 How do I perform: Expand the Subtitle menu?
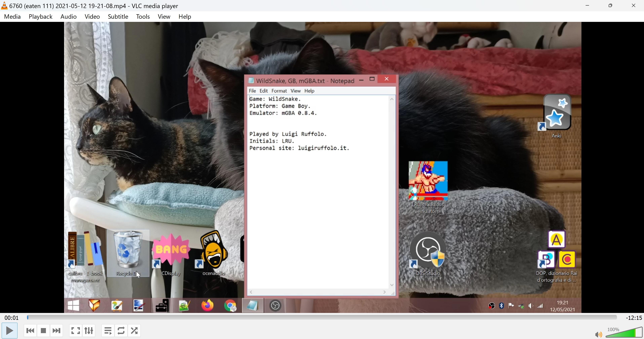tap(118, 16)
